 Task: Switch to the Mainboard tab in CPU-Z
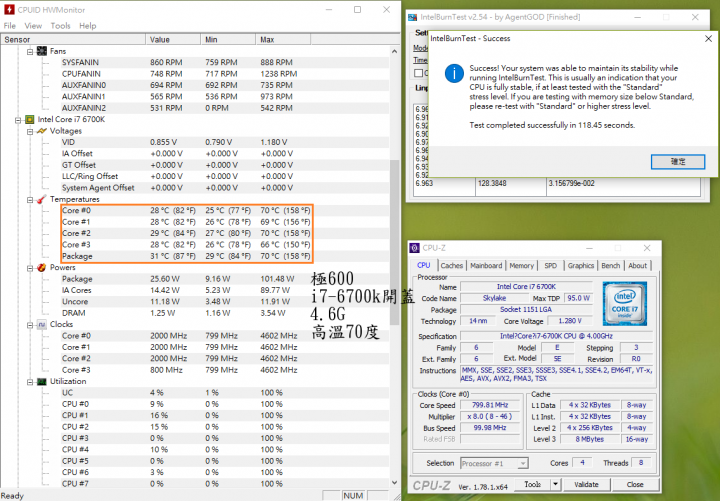pos(486,265)
